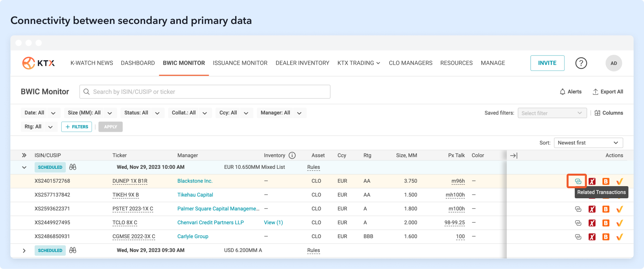Click the INVITE button

(x=547, y=63)
